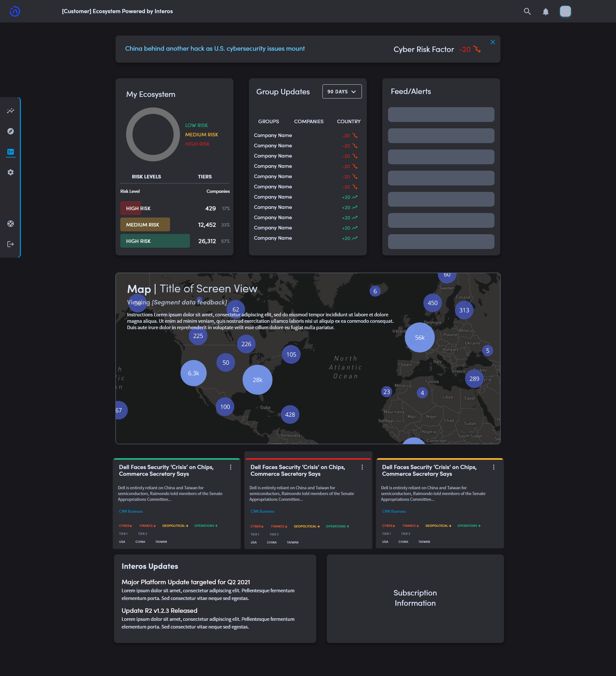Click the help lifebuoy sidebar icon
This screenshot has height=676, width=616.
pos(11,224)
